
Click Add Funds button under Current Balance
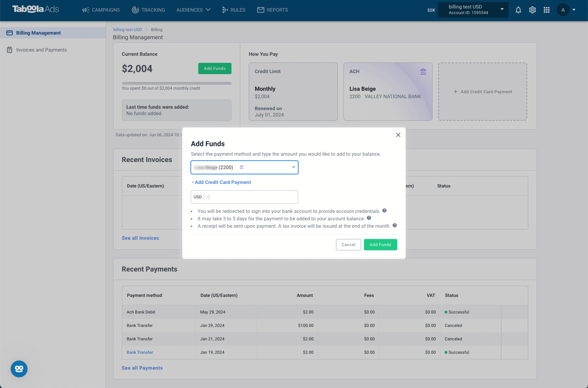(215, 68)
